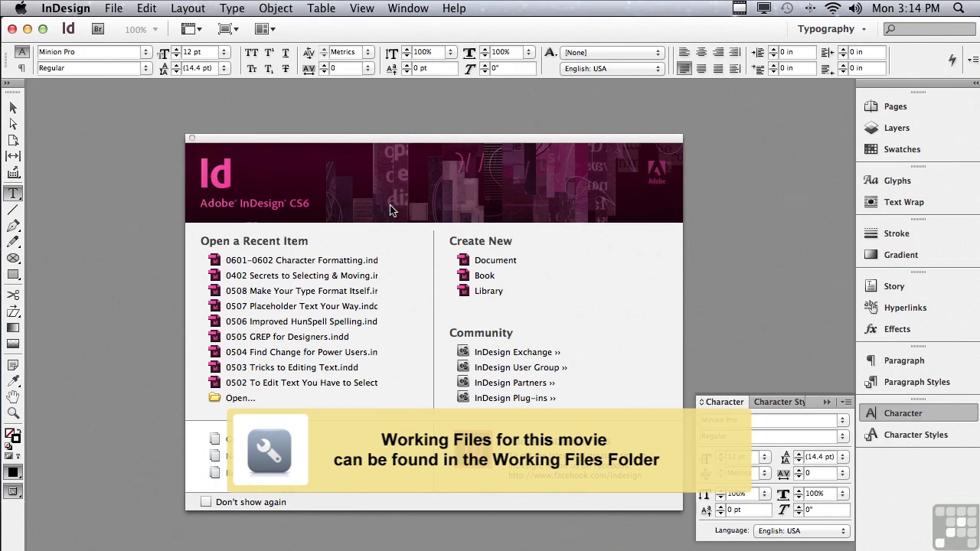Open the Minion Pro font family dropdown

point(145,52)
